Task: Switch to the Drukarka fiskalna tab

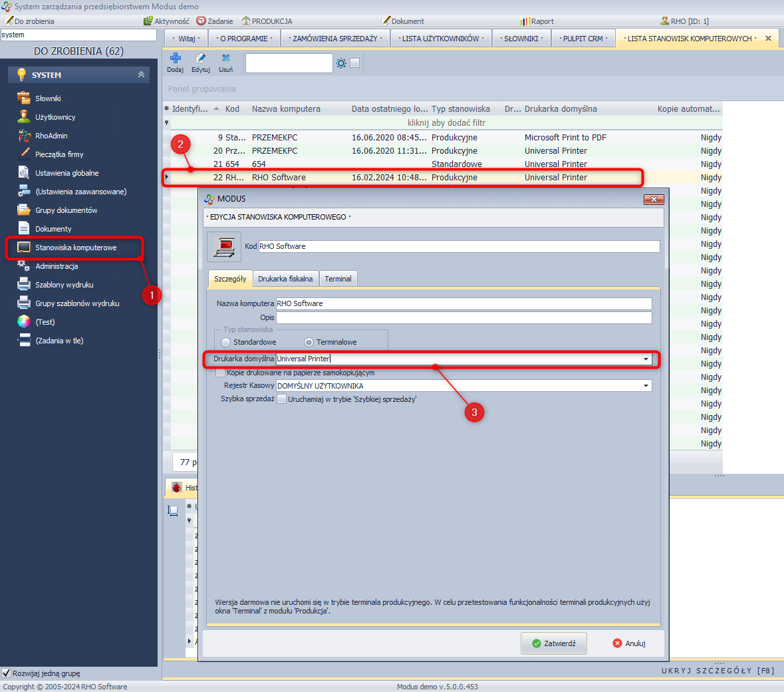Action: (285, 279)
